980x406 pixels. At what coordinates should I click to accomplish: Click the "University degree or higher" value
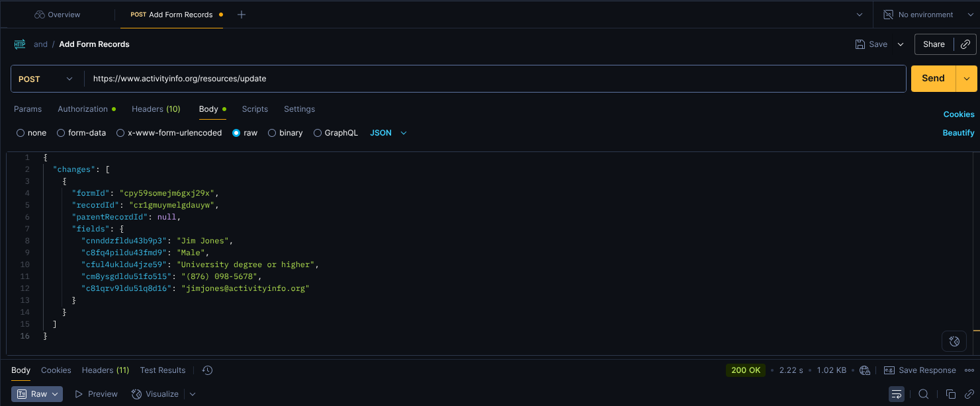(x=245, y=264)
